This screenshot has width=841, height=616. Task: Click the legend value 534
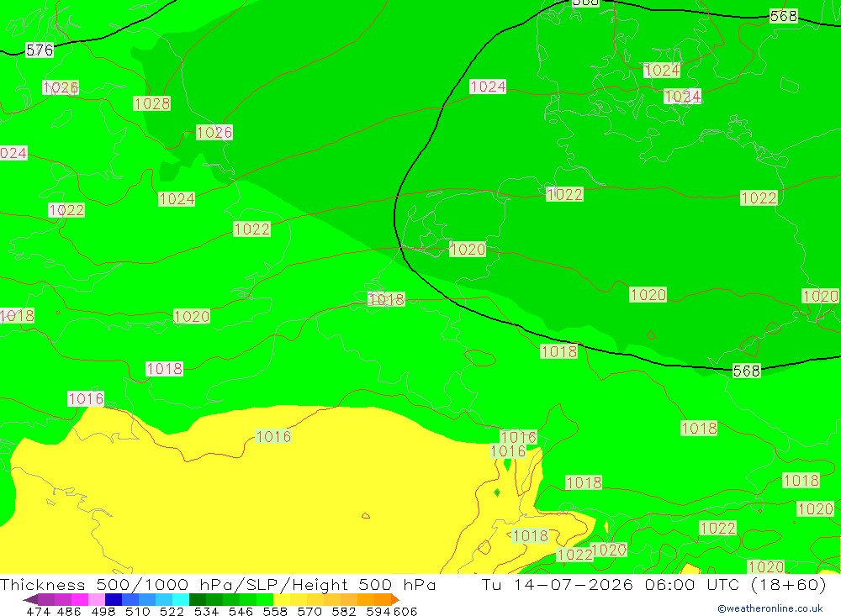(206, 611)
